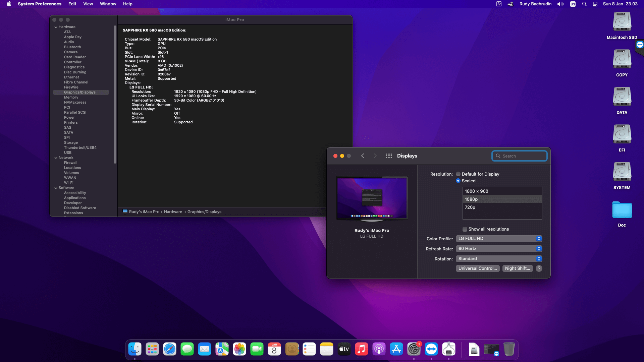Collapse the Hardware section
Viewport: 644px width, 362px height.
click(56, 27)
